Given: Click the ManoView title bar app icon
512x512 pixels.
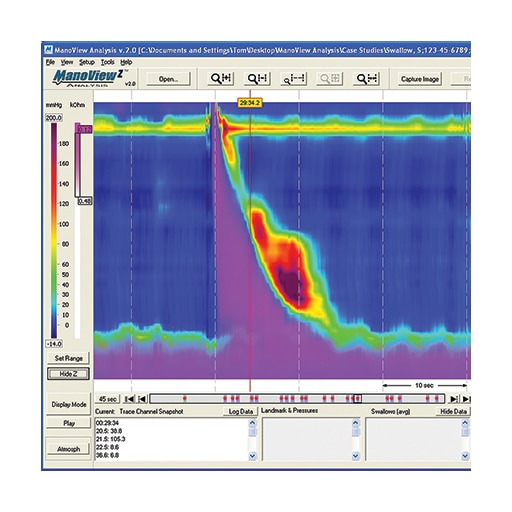Looking at the screenshot, I should (x=48, y=50).
